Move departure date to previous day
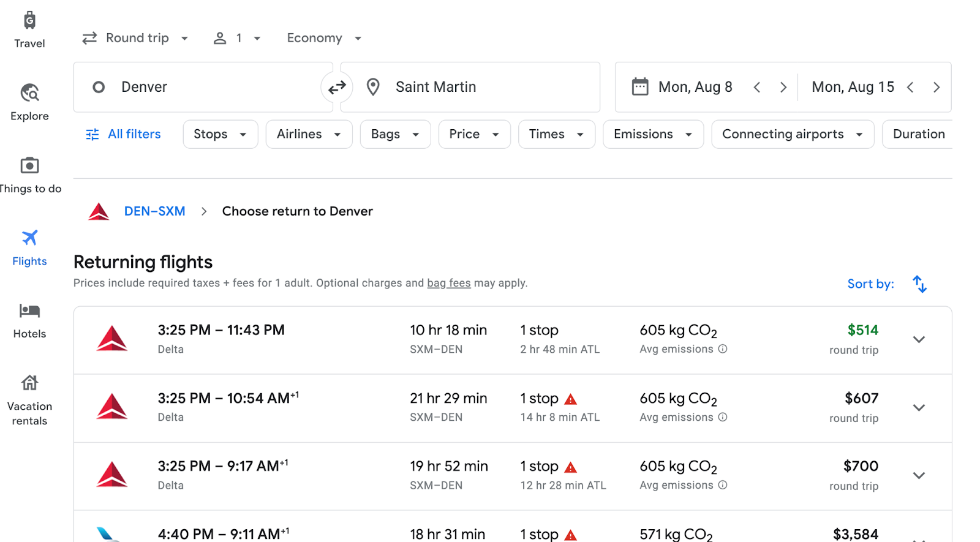980x542 pixels. click(757, 87)
